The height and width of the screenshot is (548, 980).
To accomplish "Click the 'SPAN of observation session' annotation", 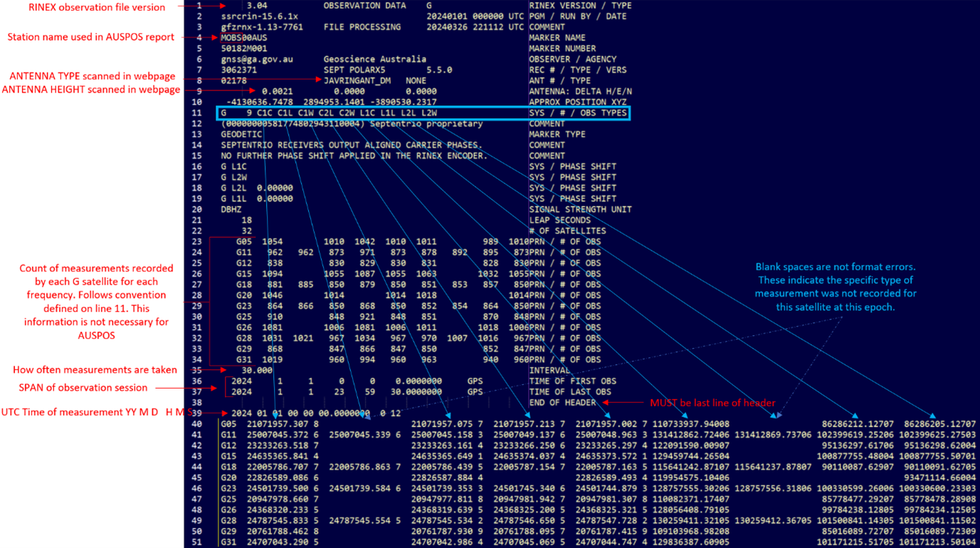I will [83, 387].
